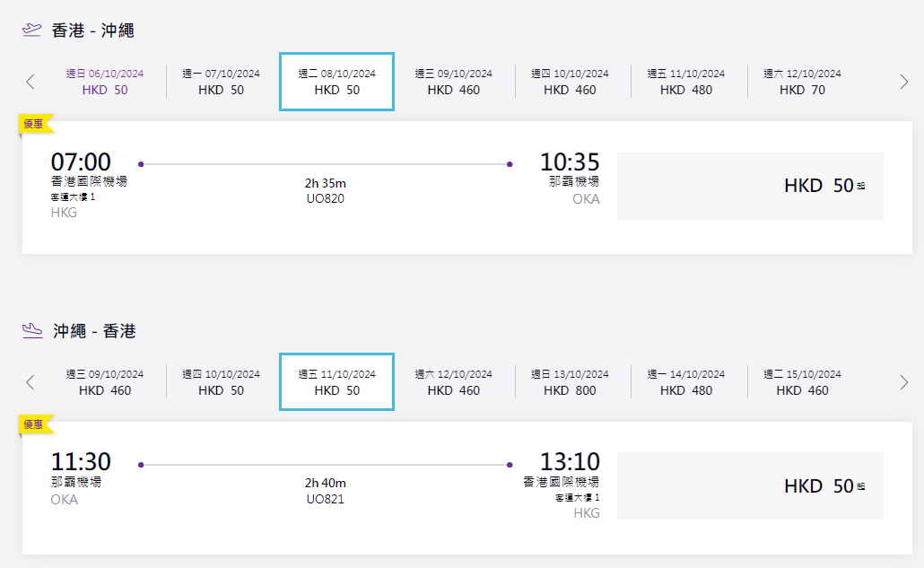Select return date 週二 15/10/2024 HKD 460
This screenshot has height=568, width=924.
[x=802, y=382]
